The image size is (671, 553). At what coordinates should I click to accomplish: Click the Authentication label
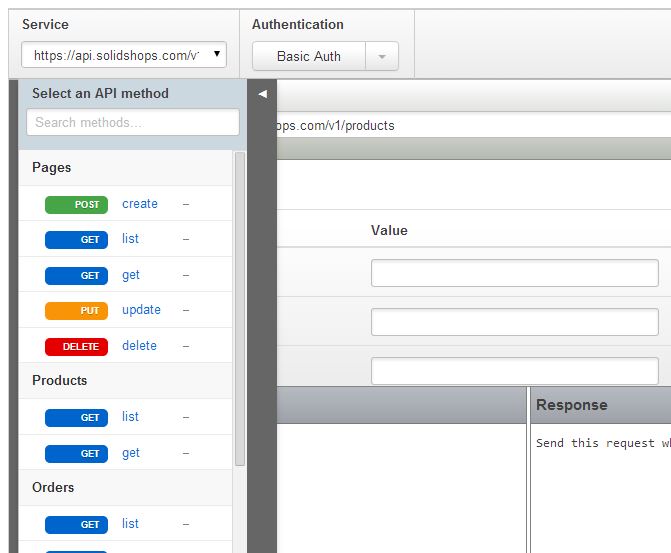(297, 24)
